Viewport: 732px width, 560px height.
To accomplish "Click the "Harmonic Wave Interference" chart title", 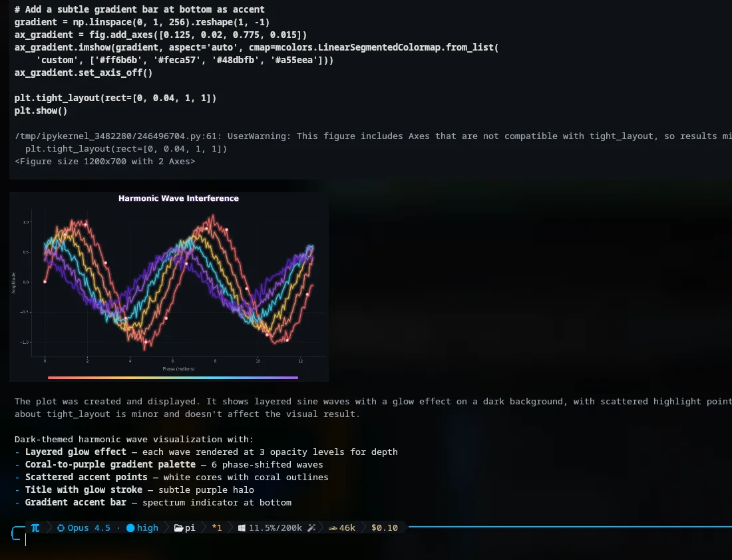I will (x=178, y=198).
